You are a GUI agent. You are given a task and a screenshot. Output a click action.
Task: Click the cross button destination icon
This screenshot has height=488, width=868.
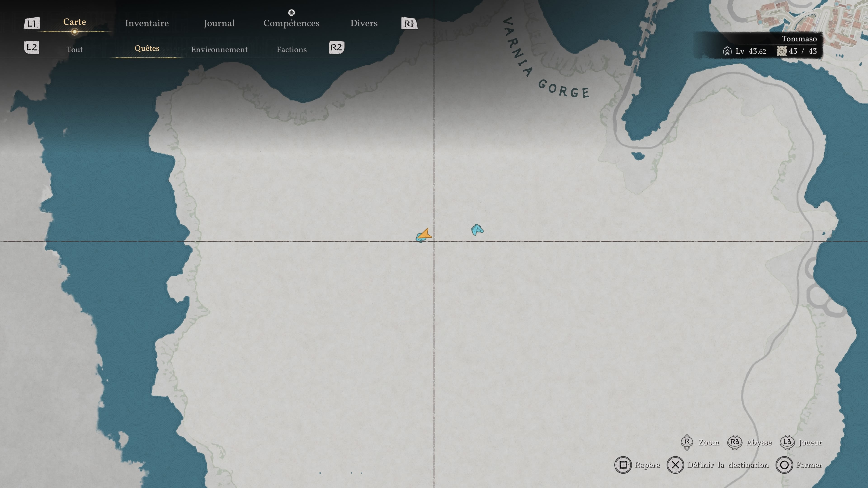[675, 465]
